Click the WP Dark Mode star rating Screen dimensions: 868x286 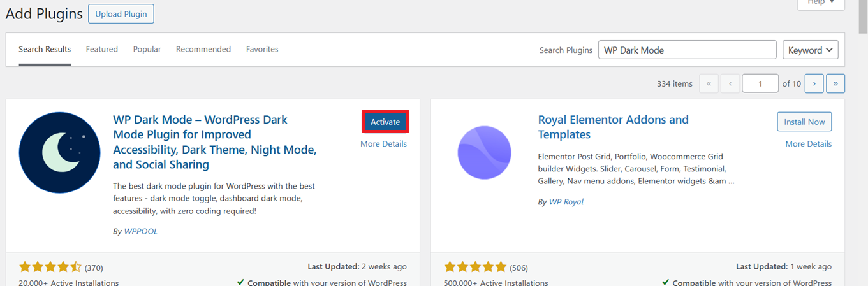tap(50, 267)
